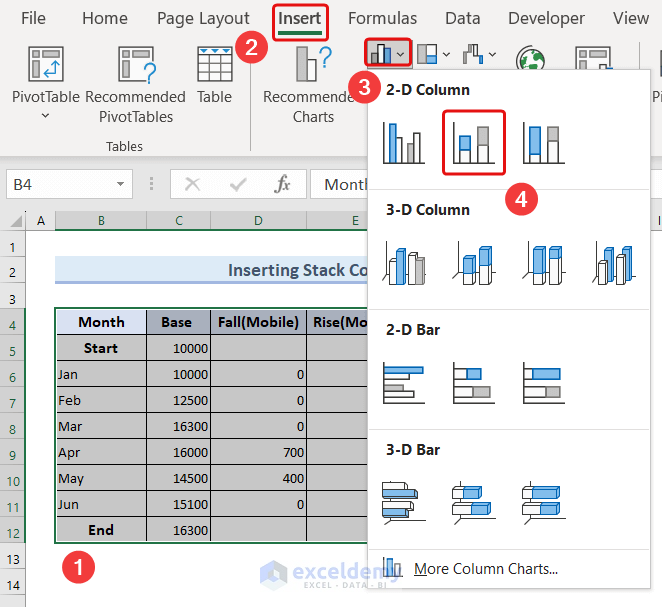Select column D header
Image resolution: width=662 pixels, height=607 pixels.
(x=258, y=220)
